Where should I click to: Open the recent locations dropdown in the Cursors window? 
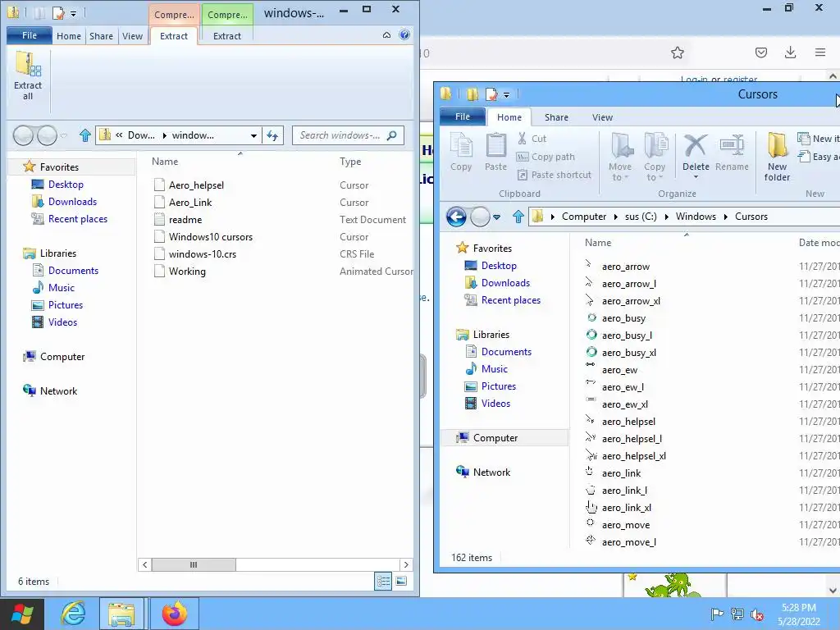tap(496, 217)
